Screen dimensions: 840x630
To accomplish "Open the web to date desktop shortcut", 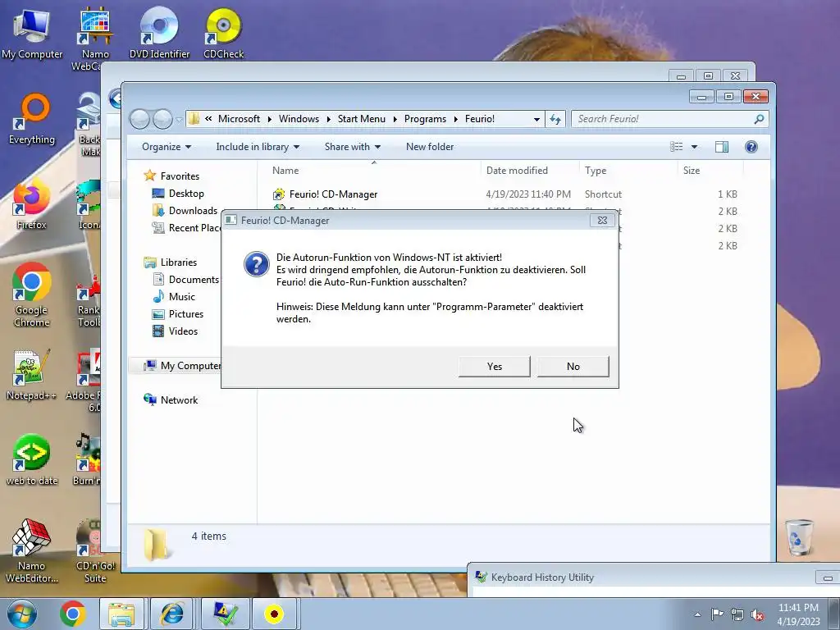I will (x=32, y=460).
